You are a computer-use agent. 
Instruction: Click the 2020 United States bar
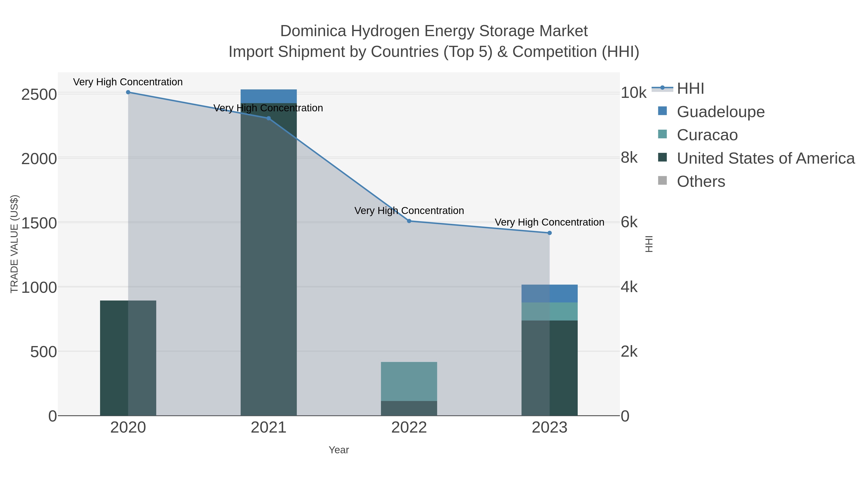128,358
